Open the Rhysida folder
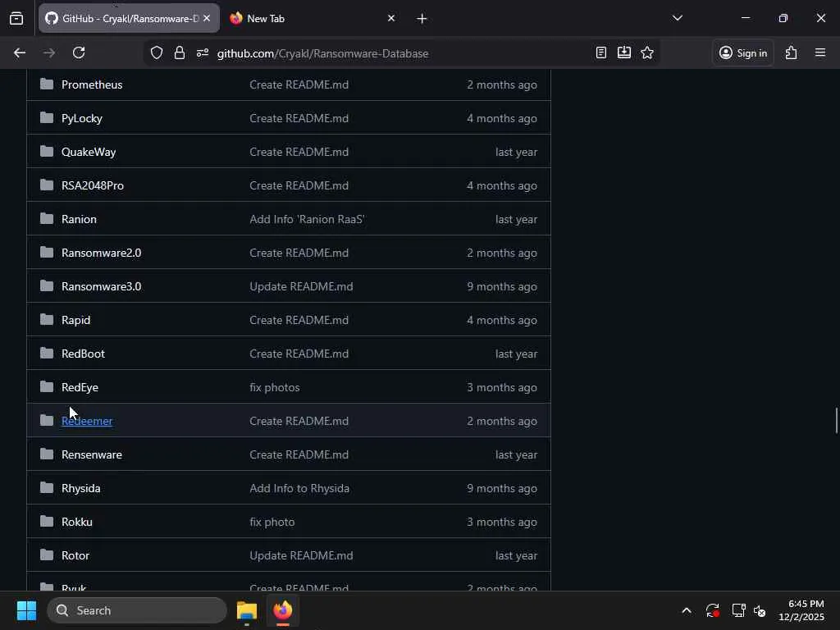 81,489
